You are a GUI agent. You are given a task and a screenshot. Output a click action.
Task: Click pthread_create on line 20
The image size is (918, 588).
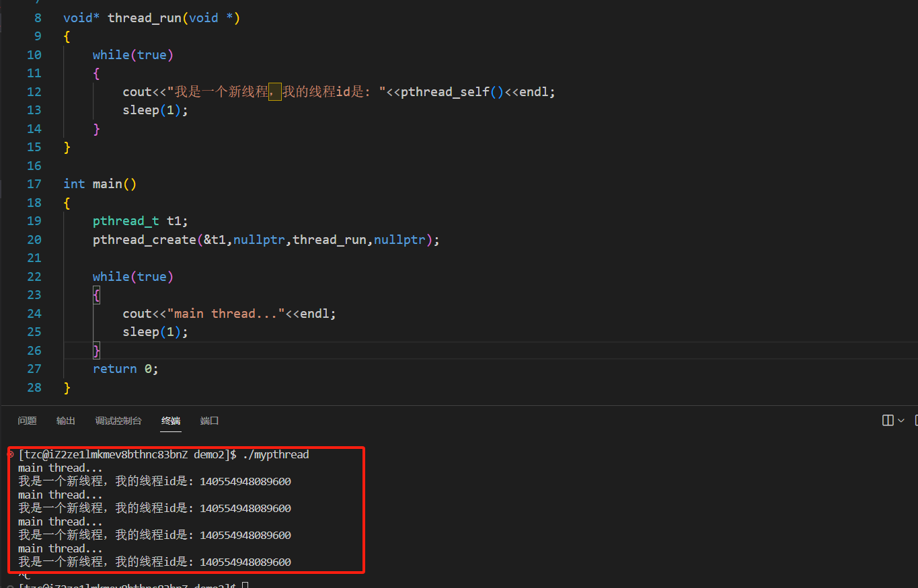click(x=145, y=240)
